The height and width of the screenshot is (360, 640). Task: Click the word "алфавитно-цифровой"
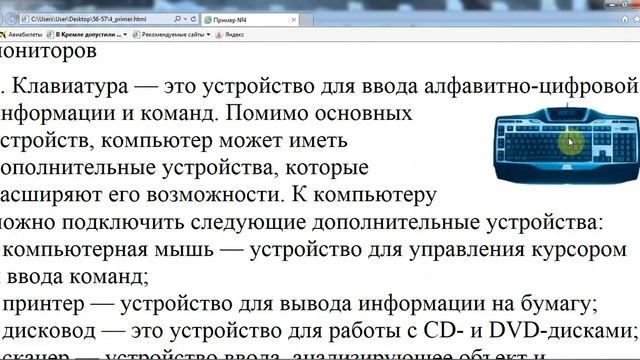click(531, 87)
